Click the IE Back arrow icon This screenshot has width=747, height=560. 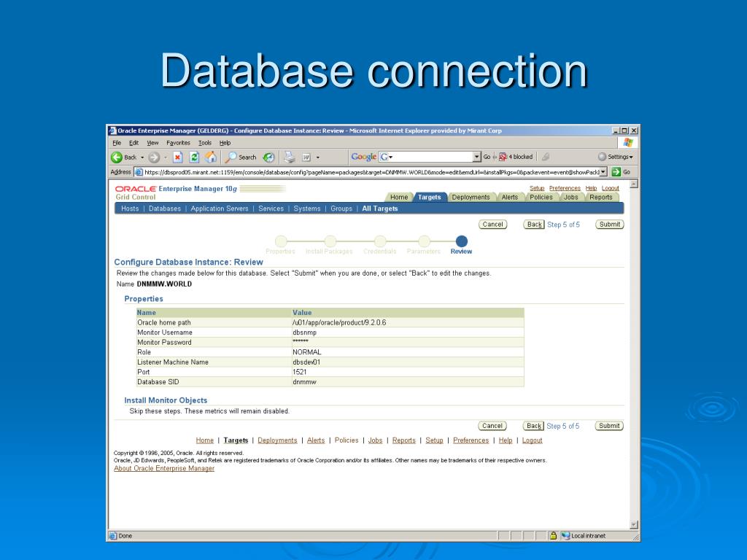click(117, 157)
